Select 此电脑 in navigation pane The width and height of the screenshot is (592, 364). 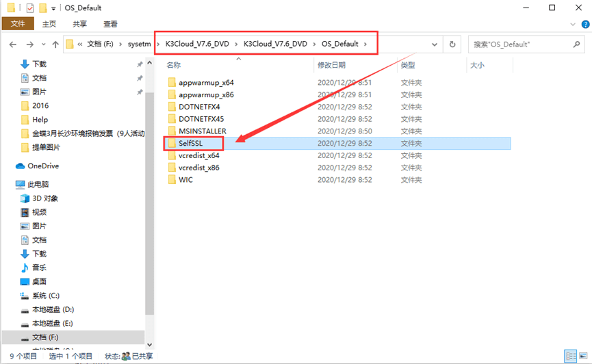click(38, 184)
